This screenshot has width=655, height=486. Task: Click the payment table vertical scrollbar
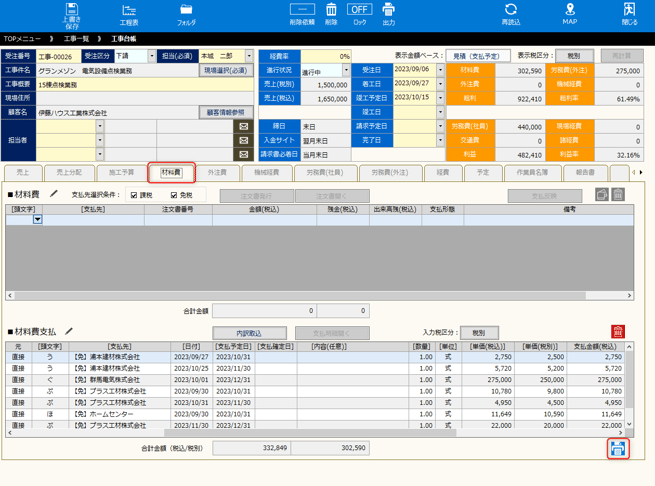(x=629, y=379)
